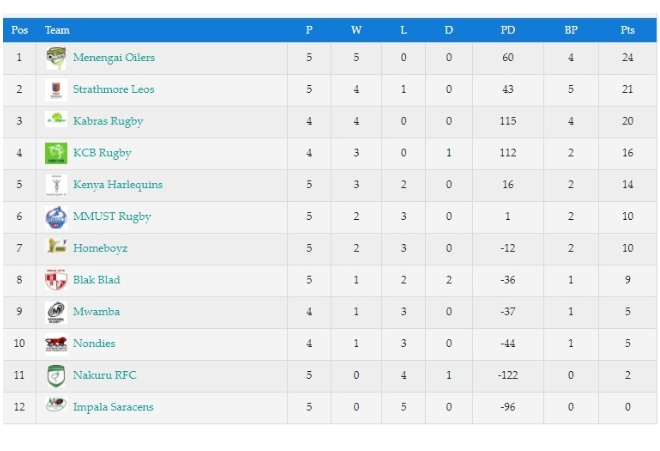The width and height of the screenshot is (660, 451).
Task: Click the green KCB Rugby logo
Action: pos(56,153)
